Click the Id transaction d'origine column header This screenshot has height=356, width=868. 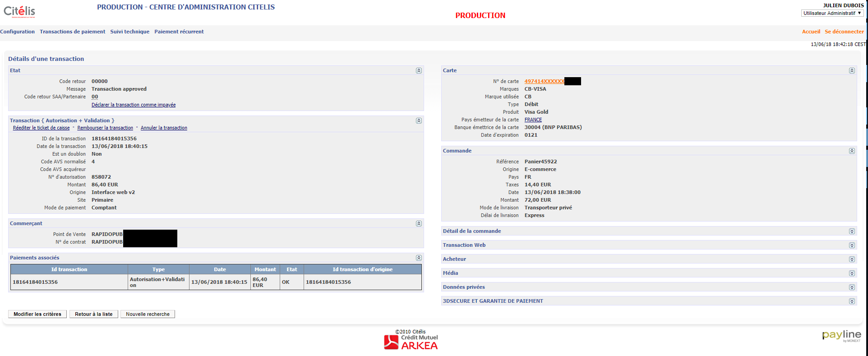tap(363, 269)
